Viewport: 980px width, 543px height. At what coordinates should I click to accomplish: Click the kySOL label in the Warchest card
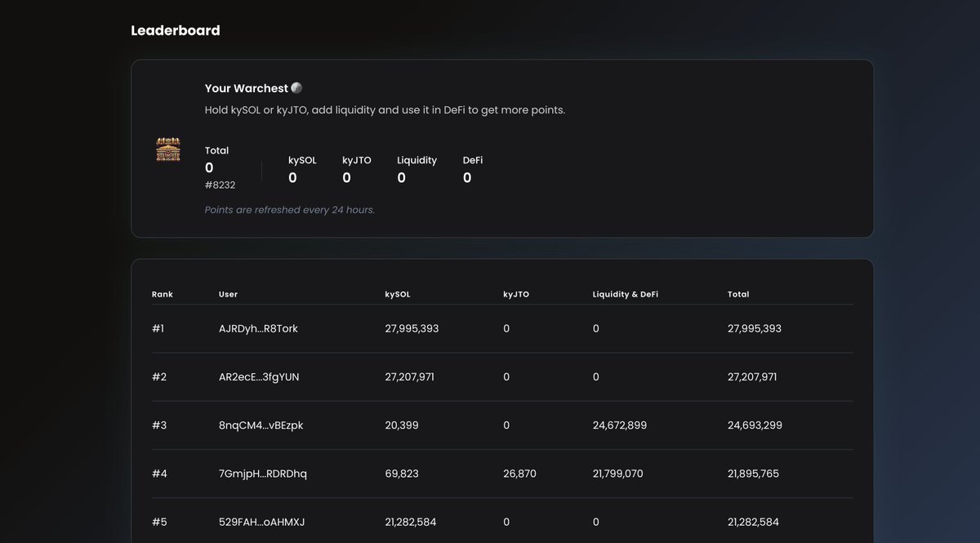click(x=302, y=160)
